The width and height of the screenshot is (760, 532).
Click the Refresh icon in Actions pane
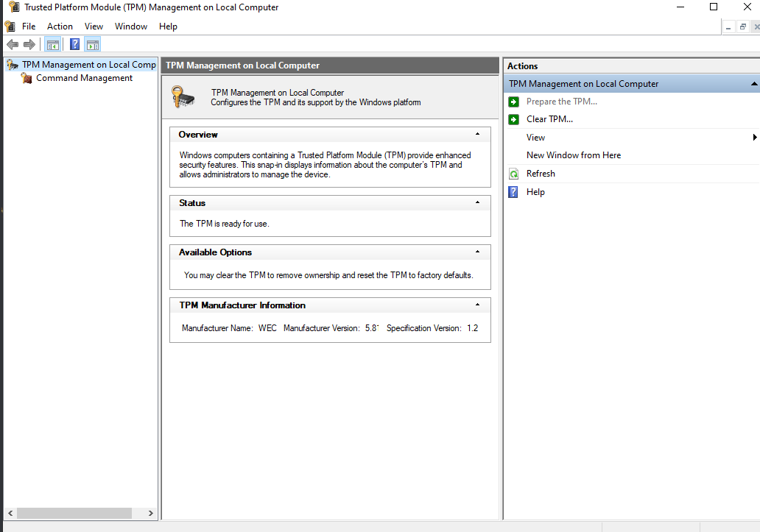point(514,174)
